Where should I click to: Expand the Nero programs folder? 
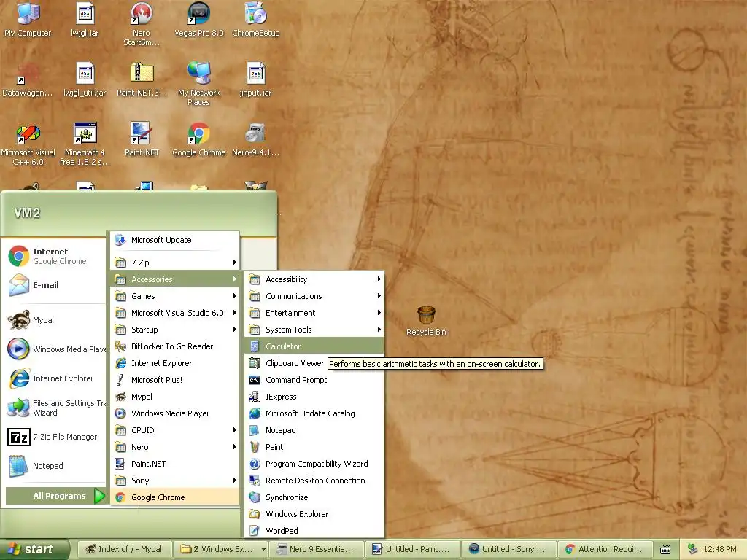175,447
